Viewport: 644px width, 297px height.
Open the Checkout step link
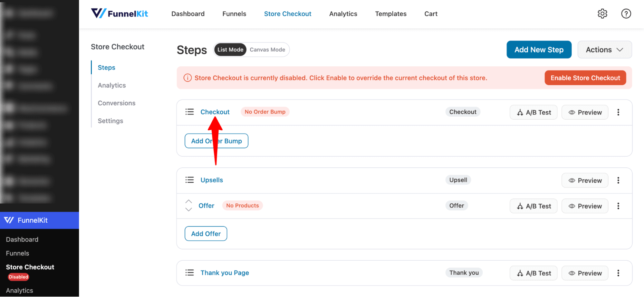[x=215, y=112]
